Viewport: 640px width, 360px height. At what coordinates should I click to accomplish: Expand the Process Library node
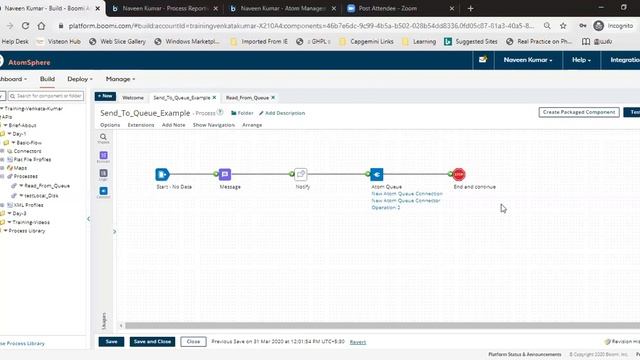(x=5, y=231)
